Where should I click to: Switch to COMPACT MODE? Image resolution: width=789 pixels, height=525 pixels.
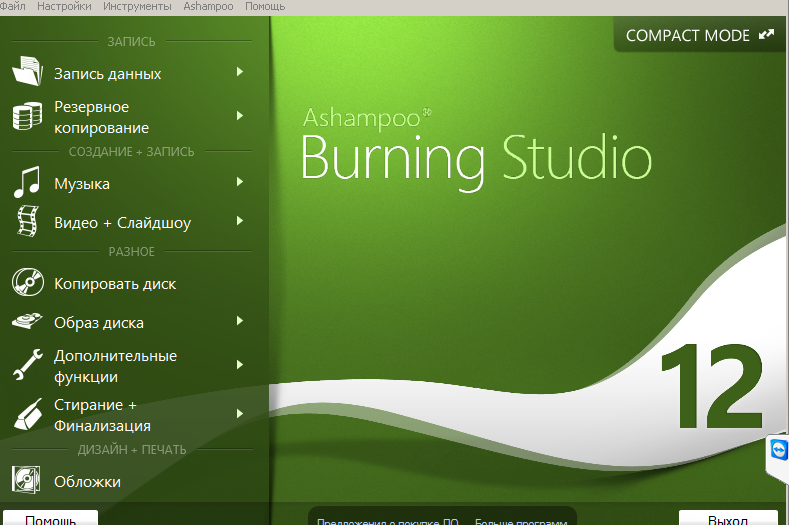(699, 35)
